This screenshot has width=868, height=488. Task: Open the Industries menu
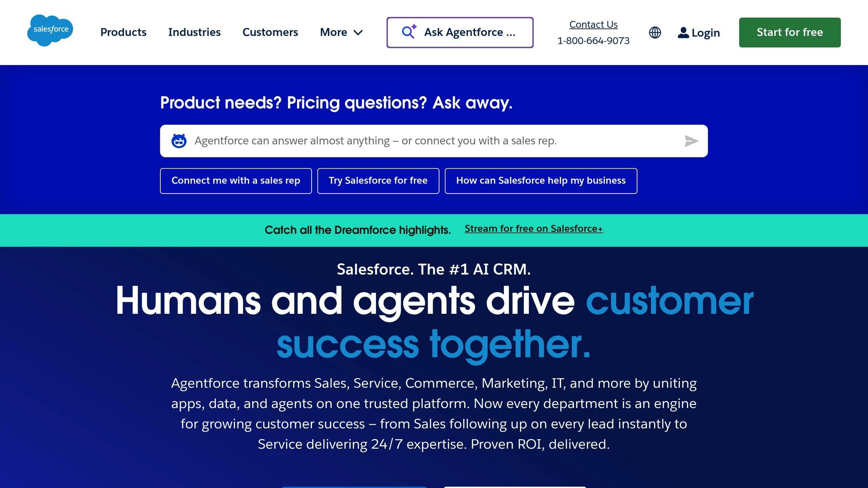[194, 32]
